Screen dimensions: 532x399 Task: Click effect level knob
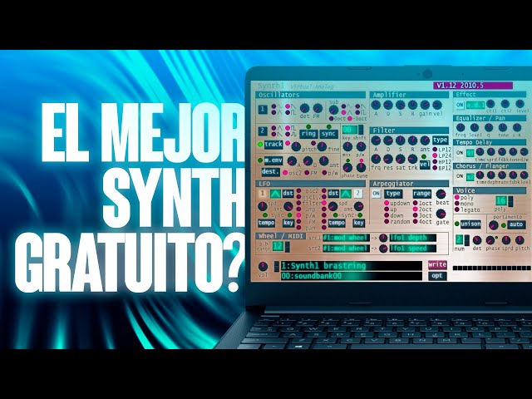click(x=520, y=103)
